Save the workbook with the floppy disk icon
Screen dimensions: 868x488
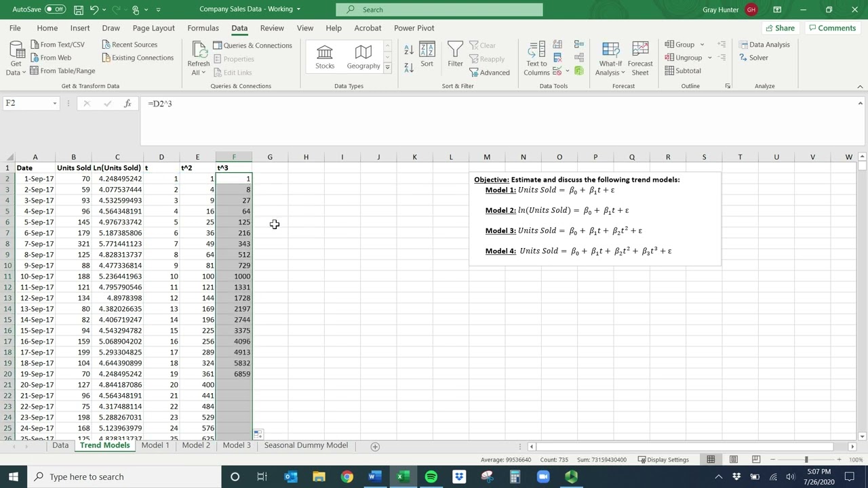pyautogui.click(x=79, y=9)
